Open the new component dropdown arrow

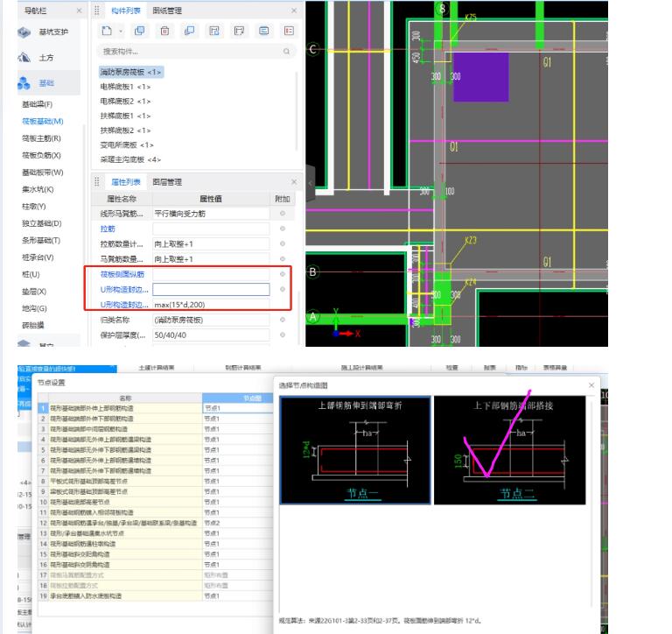point(121,31)
